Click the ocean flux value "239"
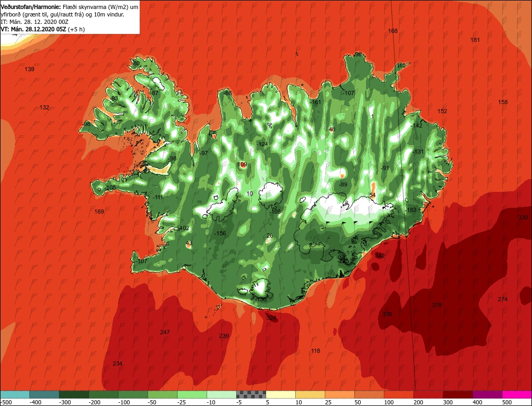Screen dimensions: 532x406 tap(224, 336)
